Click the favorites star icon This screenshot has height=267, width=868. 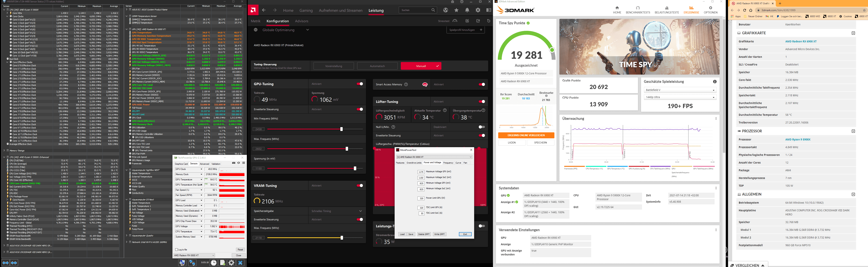click(x=456, y=10)
